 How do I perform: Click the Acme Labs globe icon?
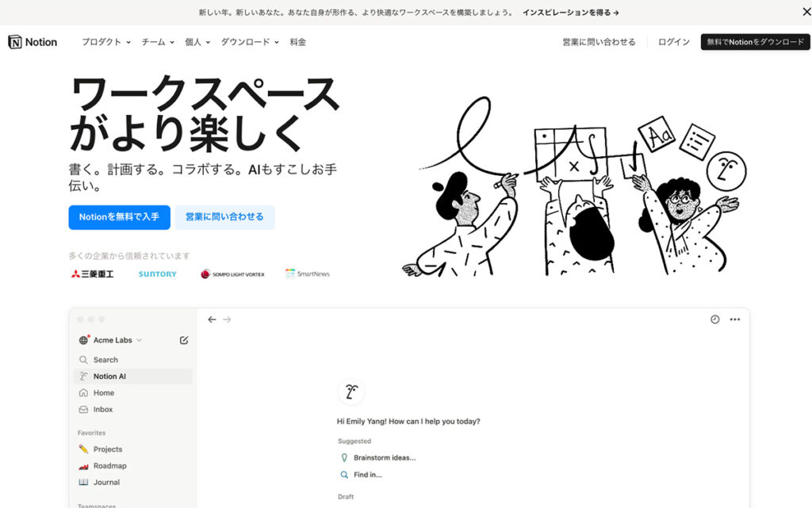click(84, 340)
